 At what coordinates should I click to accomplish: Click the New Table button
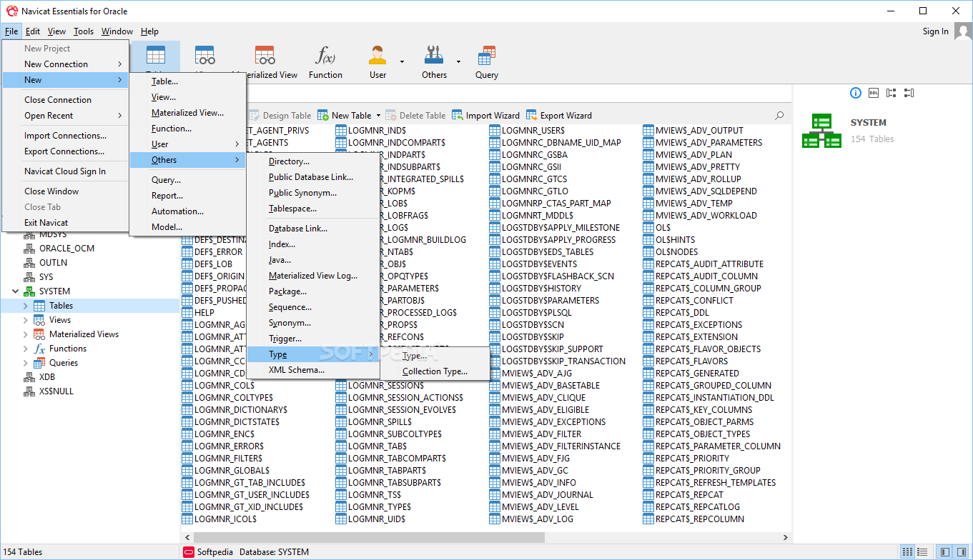pyautogui.click(x=345, y=115)
